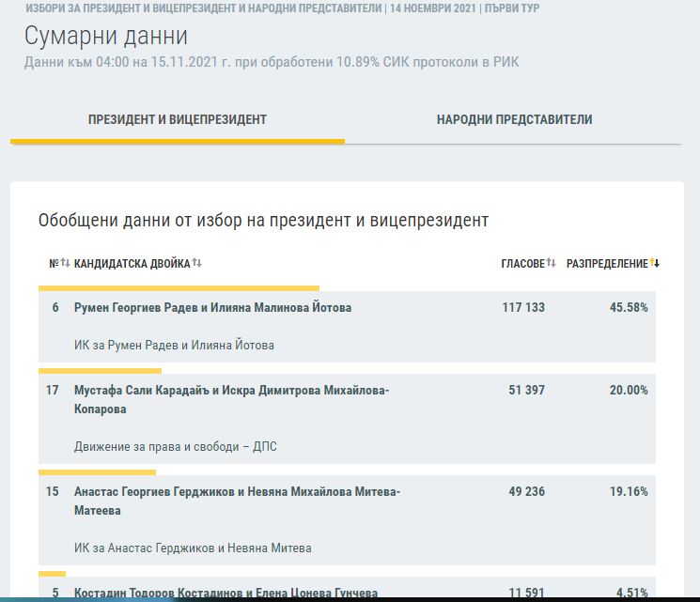700x602 pixels.
Task: Click the Гласове column header text
Action: click(522, 264)
